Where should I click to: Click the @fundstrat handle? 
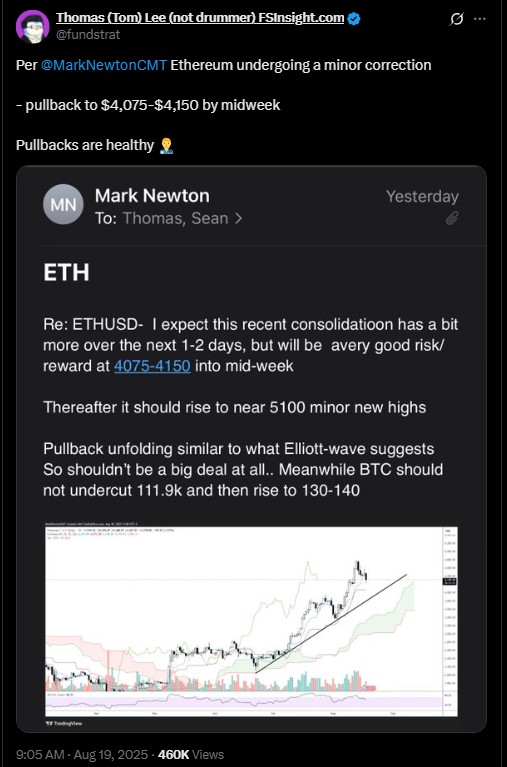click(88, 35)
